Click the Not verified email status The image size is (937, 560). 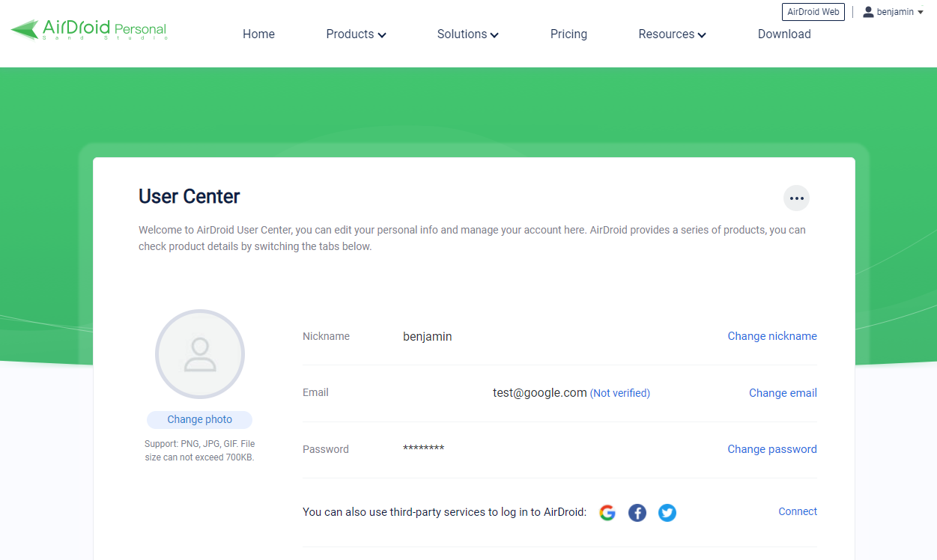(620, 393)
